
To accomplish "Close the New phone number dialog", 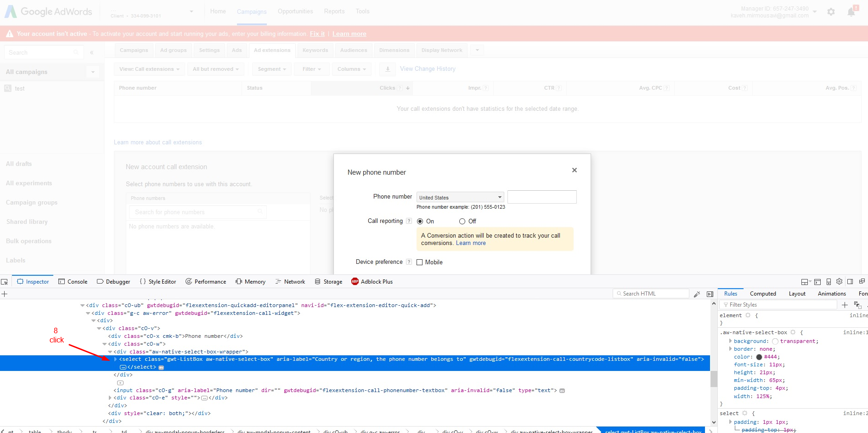I will click(574, 170).
